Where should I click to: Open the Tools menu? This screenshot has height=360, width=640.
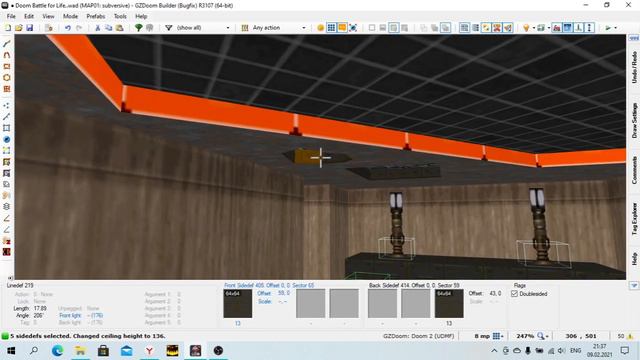(120, 16)
